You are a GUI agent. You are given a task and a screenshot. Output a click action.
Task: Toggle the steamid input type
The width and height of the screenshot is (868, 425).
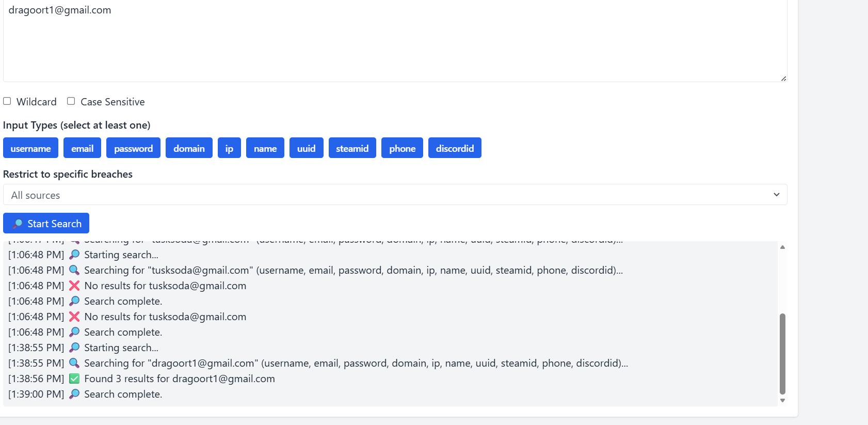click(352, 148)
